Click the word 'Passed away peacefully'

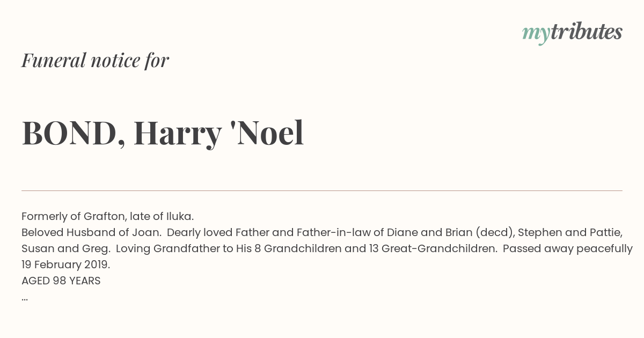click(568, 248)
